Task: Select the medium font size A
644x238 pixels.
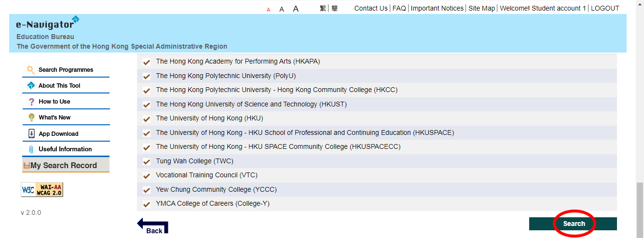Action: (282, 9)
